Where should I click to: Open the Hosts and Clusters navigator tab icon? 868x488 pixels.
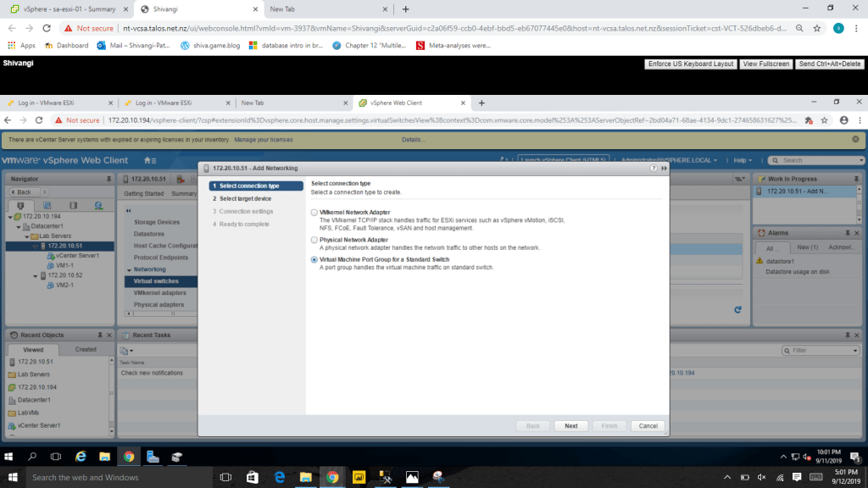21,205
